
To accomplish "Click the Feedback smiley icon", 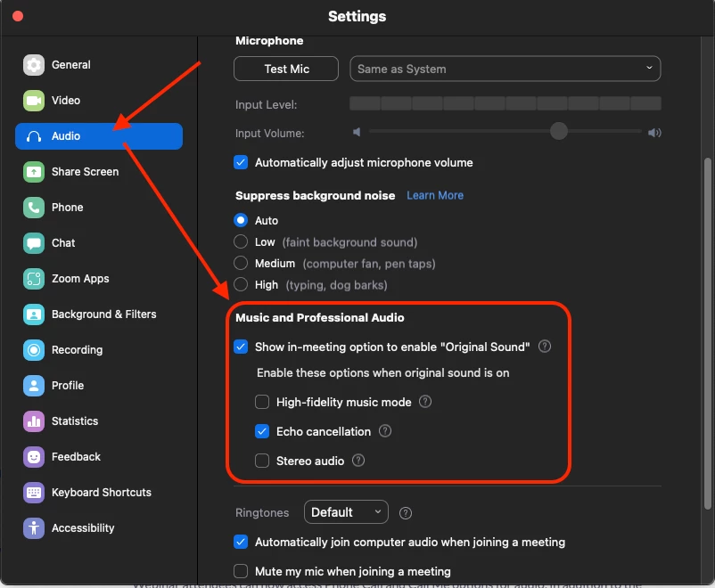I will tap(34, 457).
